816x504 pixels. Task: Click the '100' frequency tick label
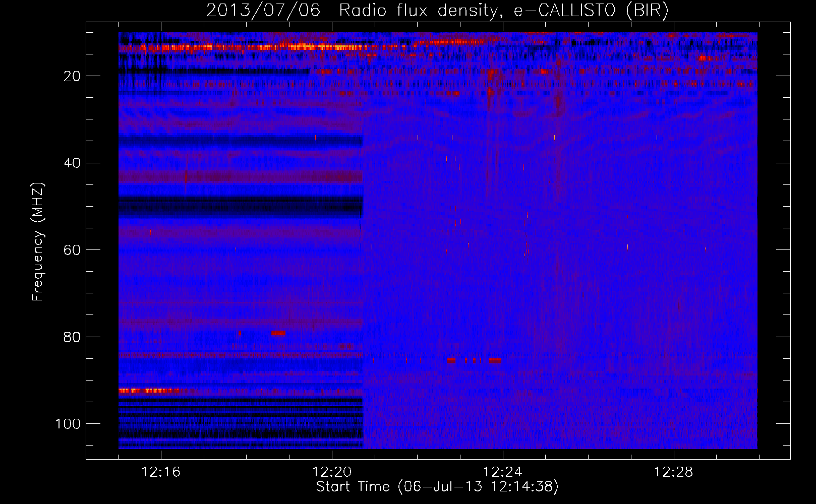68,424
